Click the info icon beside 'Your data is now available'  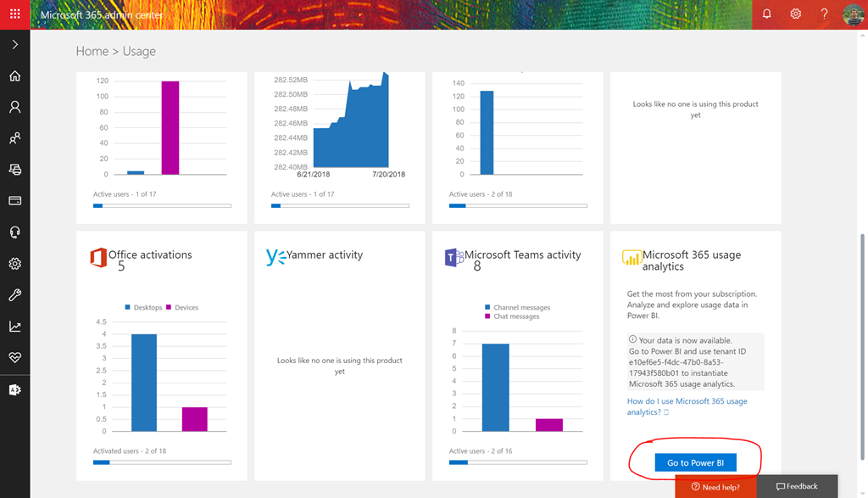(632, 339)
